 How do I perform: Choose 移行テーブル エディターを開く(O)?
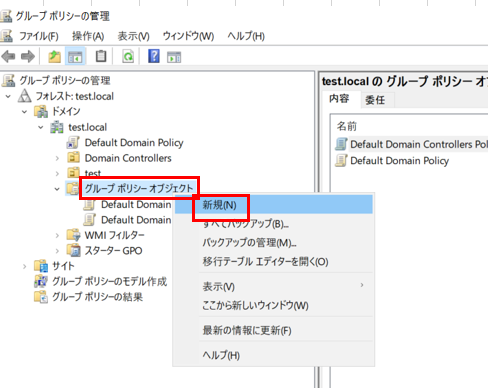[x=273, y=261]
